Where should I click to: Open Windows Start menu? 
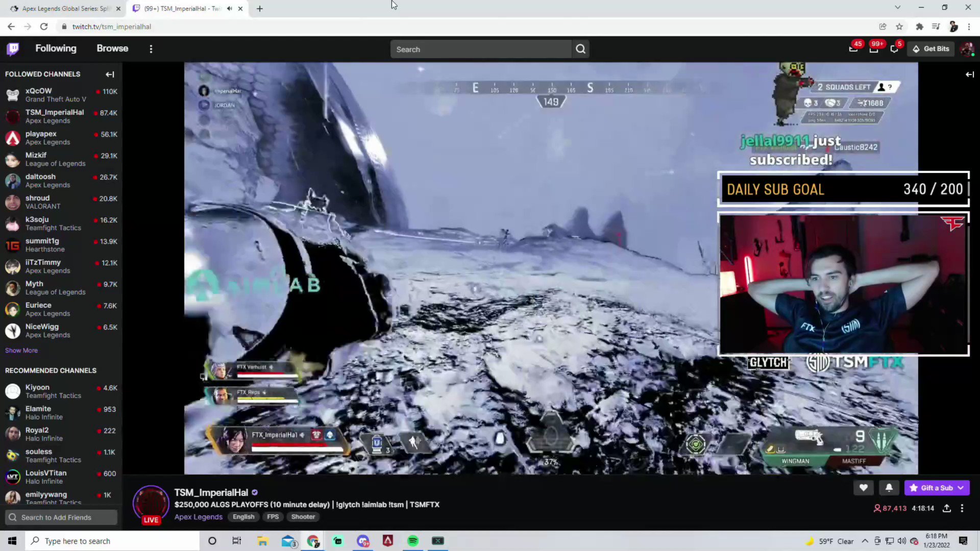12,541
